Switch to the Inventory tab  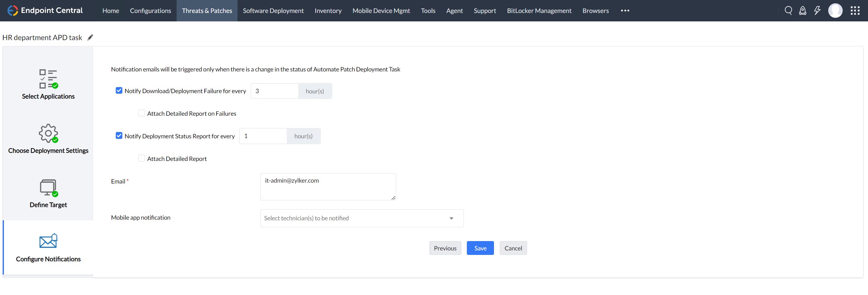[x=328, y=11]
